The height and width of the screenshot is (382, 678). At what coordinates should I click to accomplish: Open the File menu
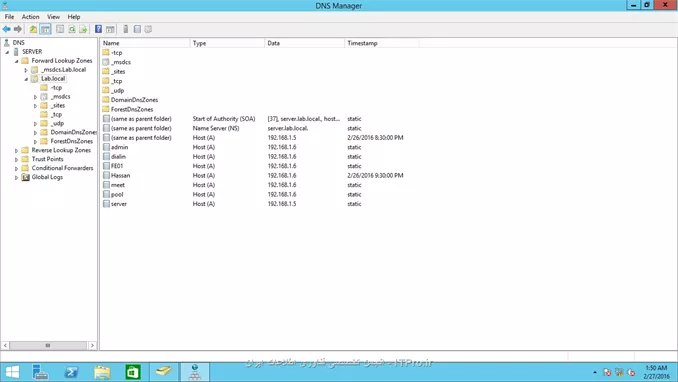pyautogui.click(x=10, y=17)
